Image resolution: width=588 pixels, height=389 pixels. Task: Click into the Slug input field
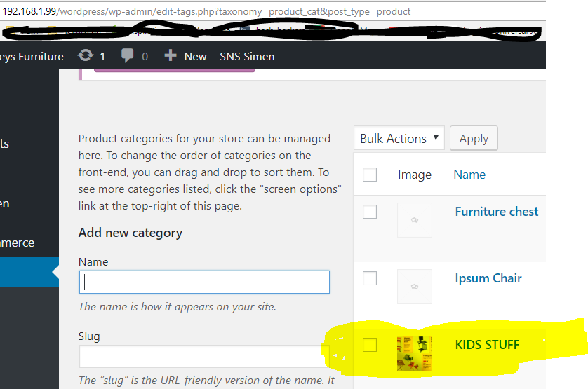(204, 356)
